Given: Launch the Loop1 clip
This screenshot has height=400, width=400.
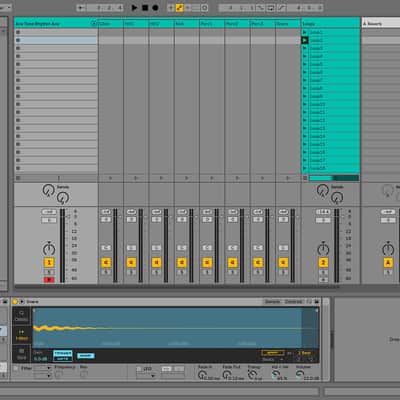Looking at the screenshot, I should click(x=305, y=32).
